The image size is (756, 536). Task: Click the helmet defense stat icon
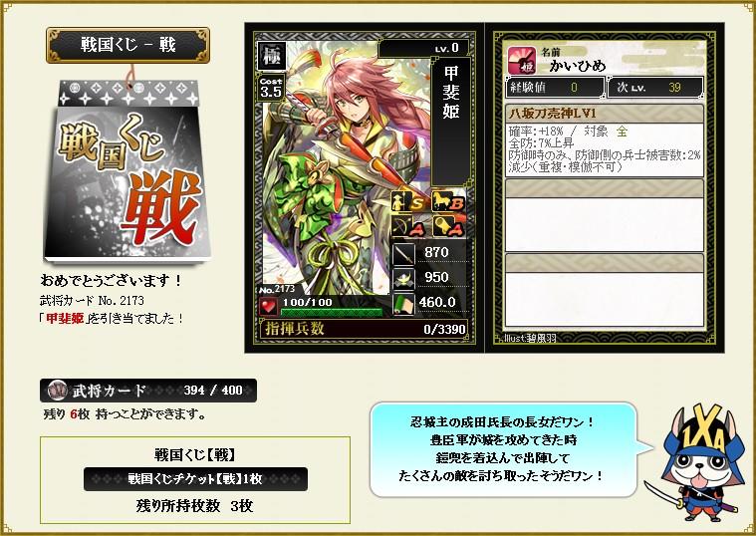403,278
